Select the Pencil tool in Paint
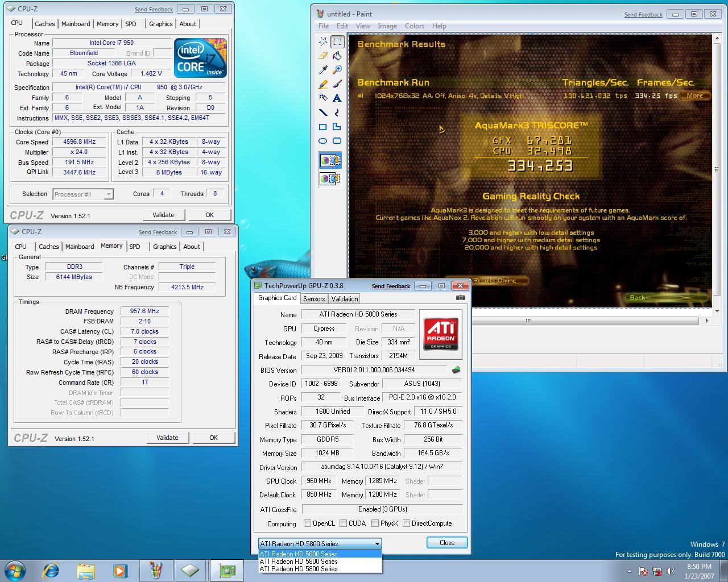 pyautogui.click(x=323, y=84)
